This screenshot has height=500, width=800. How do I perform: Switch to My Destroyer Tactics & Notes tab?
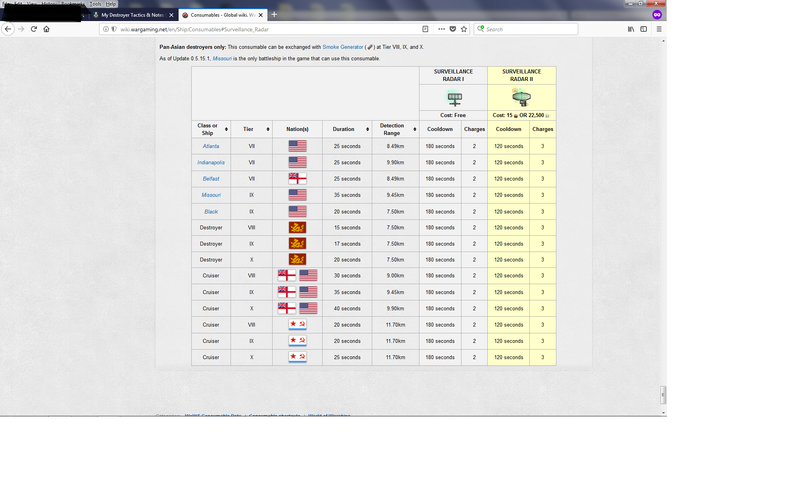click(130, 15)
